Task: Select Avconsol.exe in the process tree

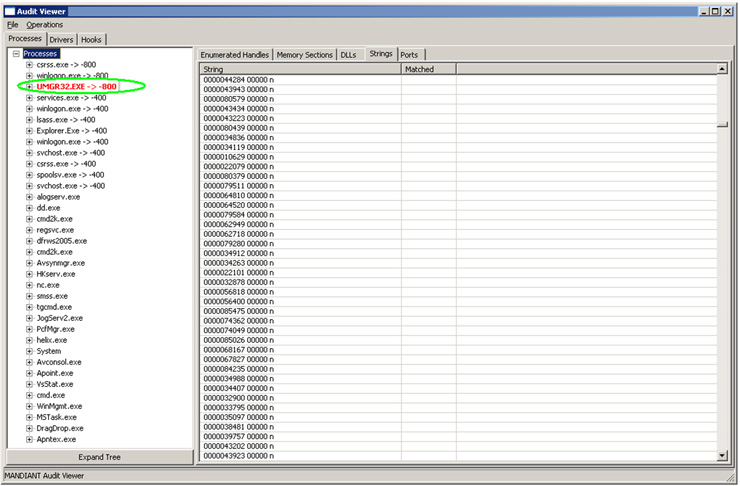Action: tap(59, 362)
